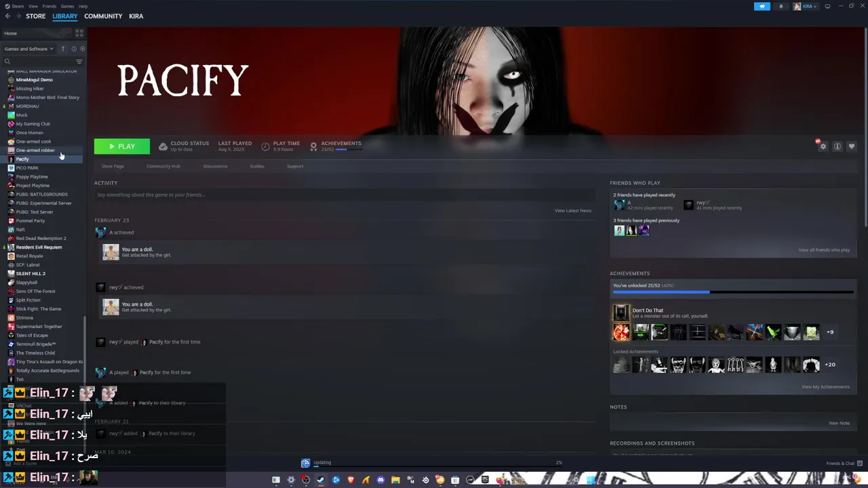The height and width of the screenshot is (488, 868).
Task: Select PUBG: BATTLEGROUNDS in library
Action: coord(43,195)
